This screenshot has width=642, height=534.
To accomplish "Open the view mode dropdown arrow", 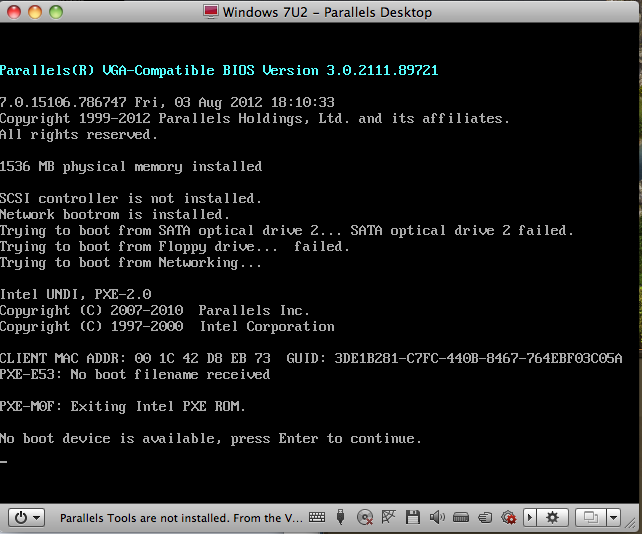I will pos(613,518).
